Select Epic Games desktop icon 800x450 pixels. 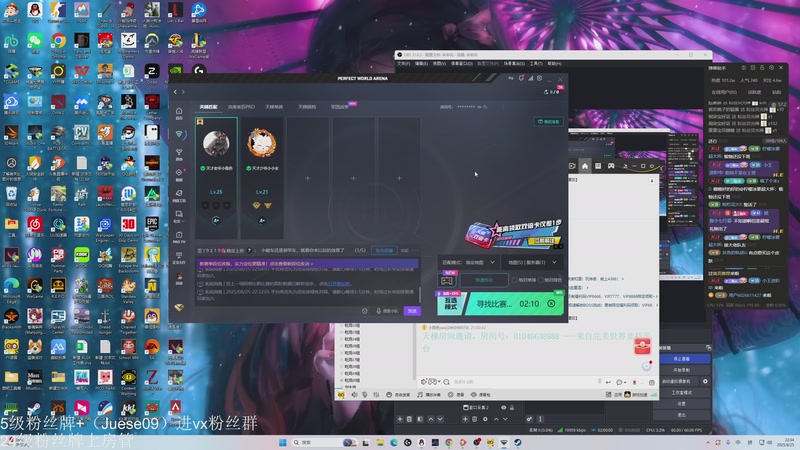coord(152,227)
